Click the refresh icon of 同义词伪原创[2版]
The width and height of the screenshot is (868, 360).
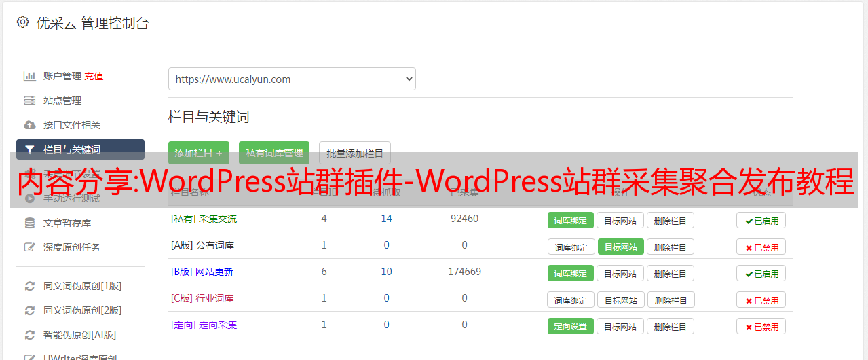pos(29,310)
